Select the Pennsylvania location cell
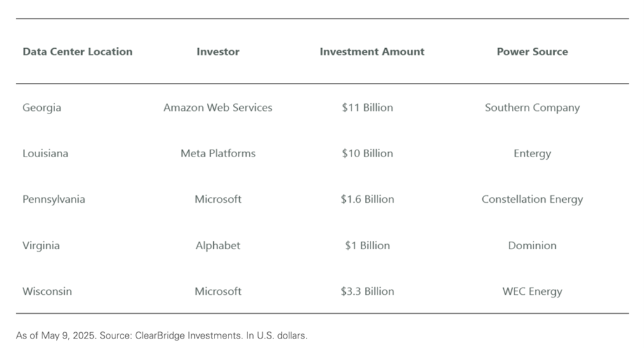644x348 pixels. [x=53, y=199]
